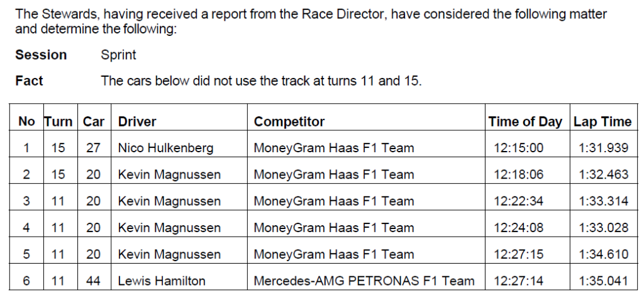Viewport: 644px width, 302px height.
Task: Click the 'Sprint' session value
Action: (x=118, y=55)
